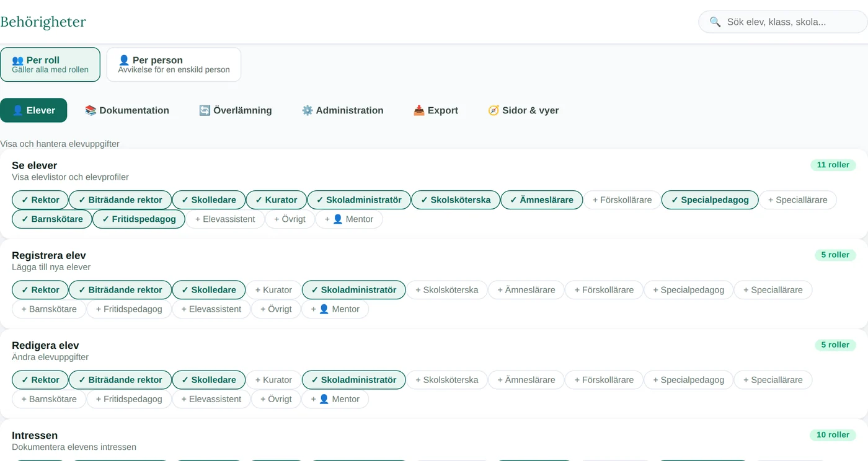Screen dimensions: 868x461
Task: Disable Fritidspedagog for Se elever
Action: coord(139,219)
